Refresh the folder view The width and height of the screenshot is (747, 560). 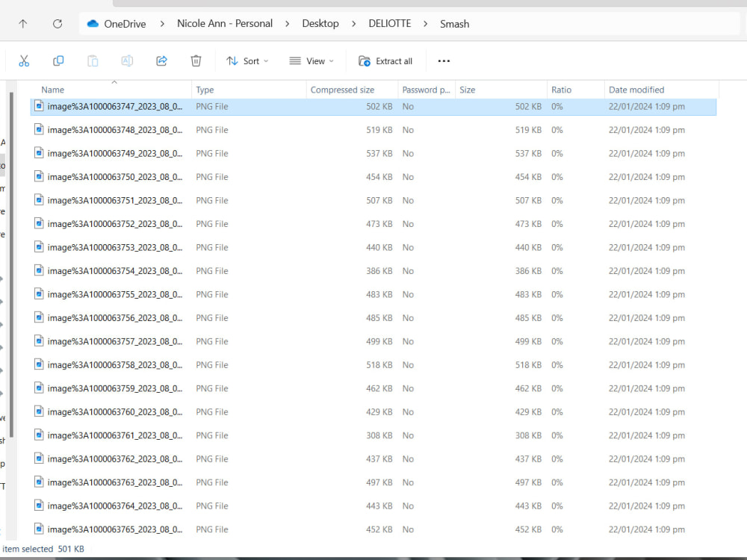coord(58,24)
